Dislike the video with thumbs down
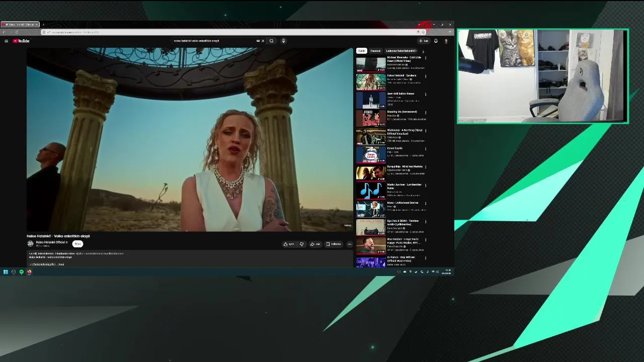The width and height of the screenshot is (644, 362). pos(301,244)
